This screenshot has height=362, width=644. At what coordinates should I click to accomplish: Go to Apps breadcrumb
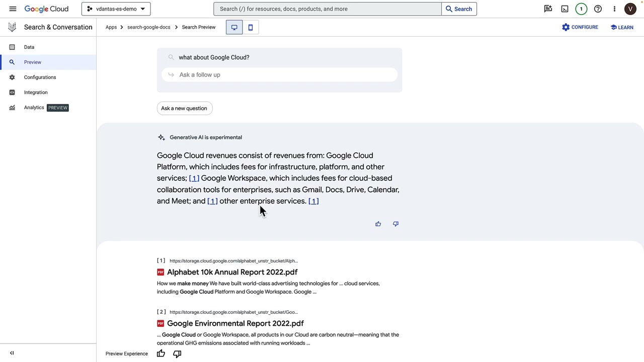111,27
